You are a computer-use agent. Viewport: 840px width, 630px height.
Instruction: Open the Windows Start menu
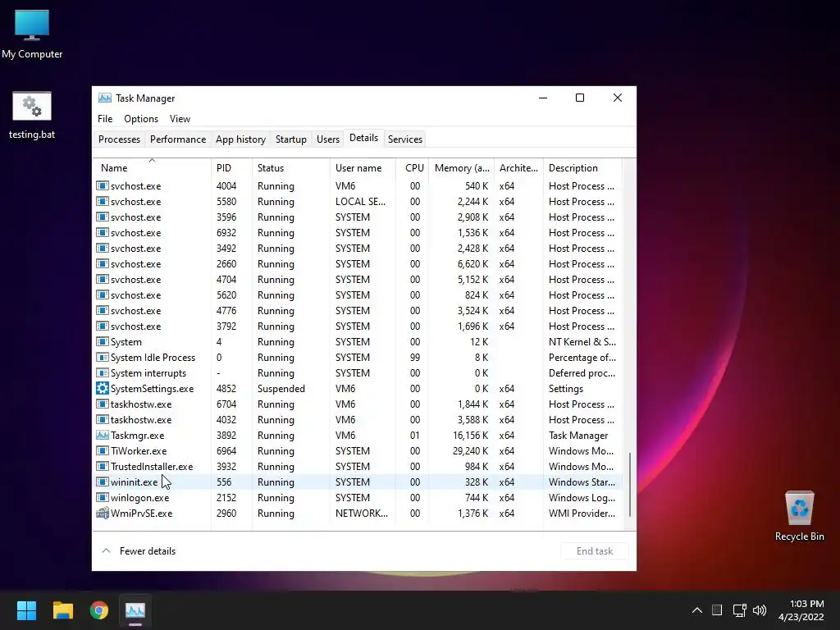point(26,610)
